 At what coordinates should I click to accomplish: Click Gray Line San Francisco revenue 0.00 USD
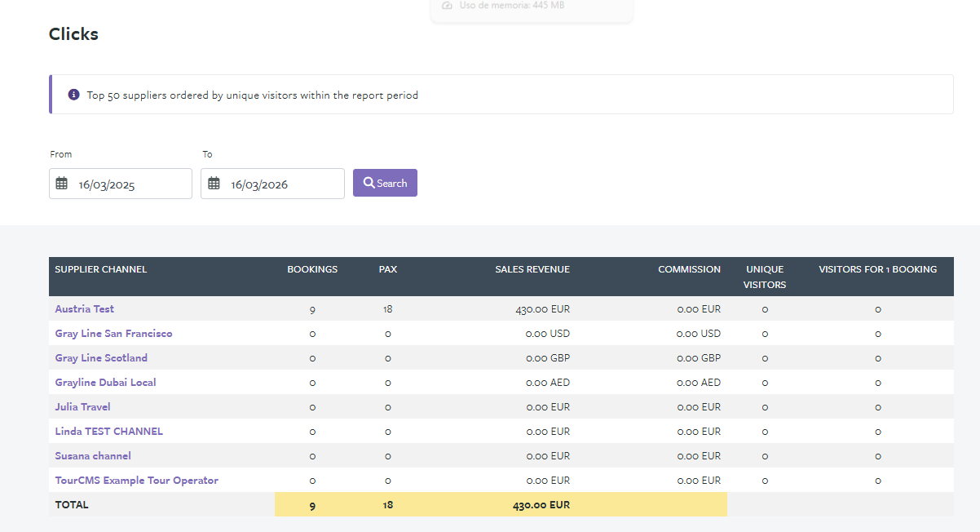548,334
